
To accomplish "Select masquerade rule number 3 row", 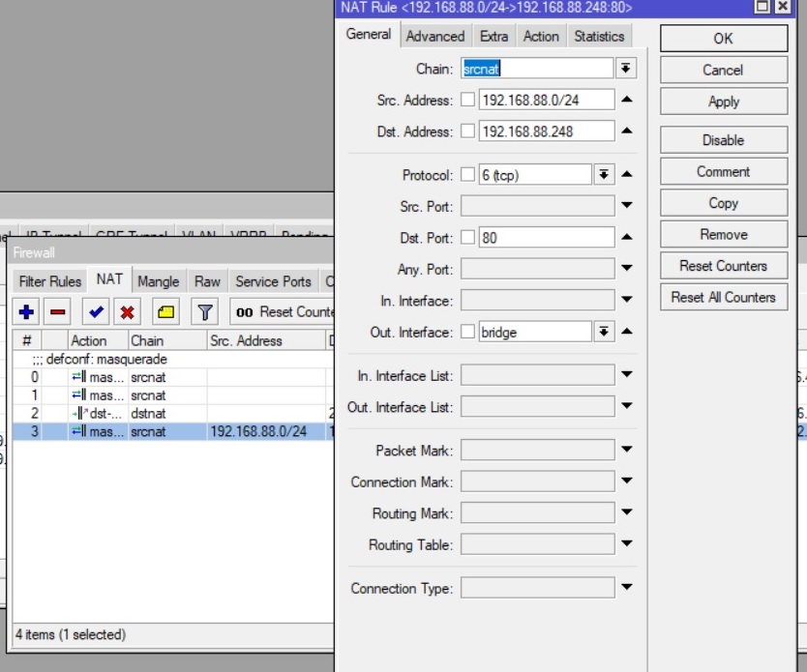I will click(x=164, y=431).
